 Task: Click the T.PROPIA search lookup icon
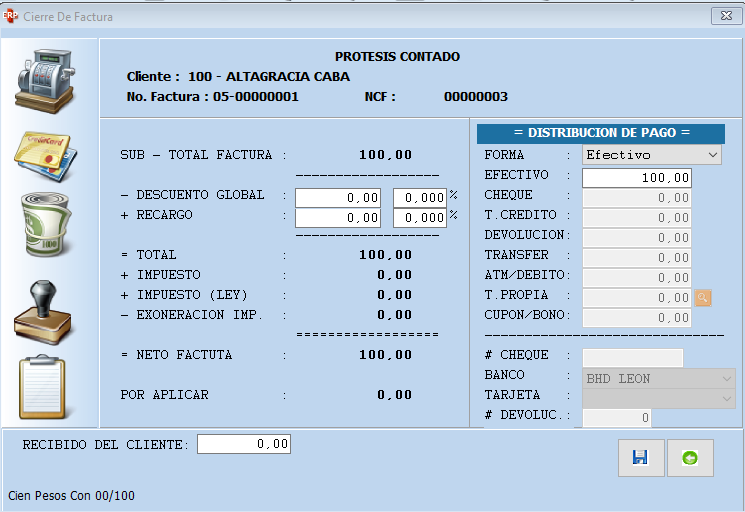[702, 297]
